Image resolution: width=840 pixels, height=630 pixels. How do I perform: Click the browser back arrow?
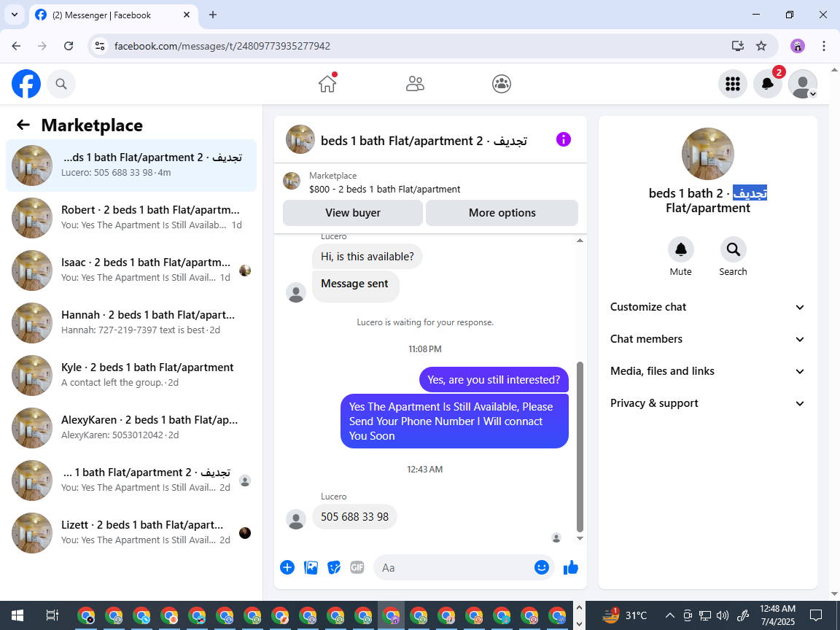[16, 46]
